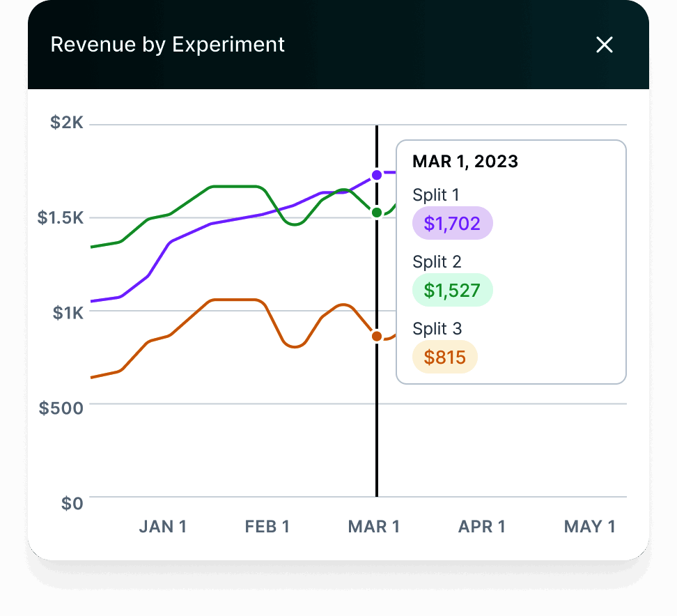Select the $1,527 Split 2 badge

click(x=452, y=290)
